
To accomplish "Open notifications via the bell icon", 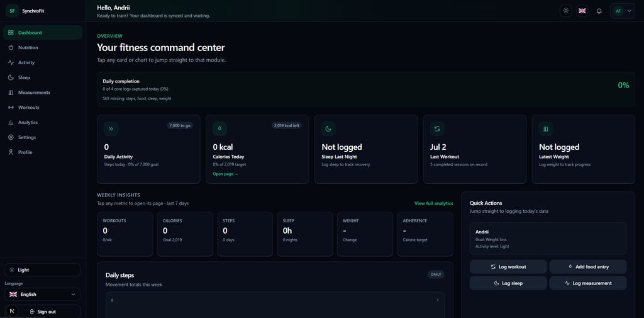I will pyautogui.click(x=599, y=11).
